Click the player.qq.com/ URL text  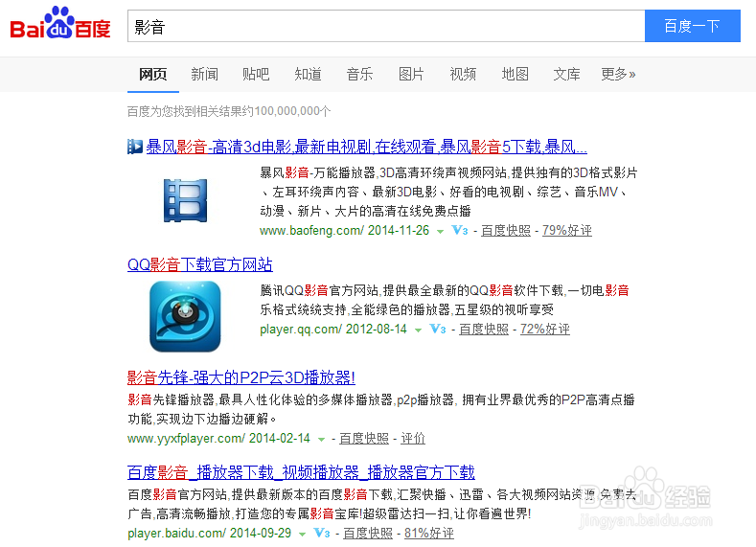pos(301,330)
